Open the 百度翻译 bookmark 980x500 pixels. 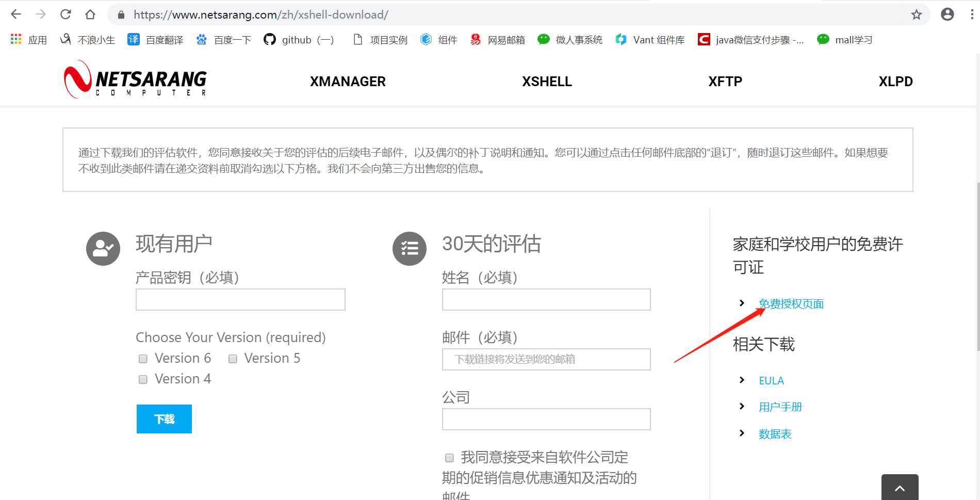point(155,40)
